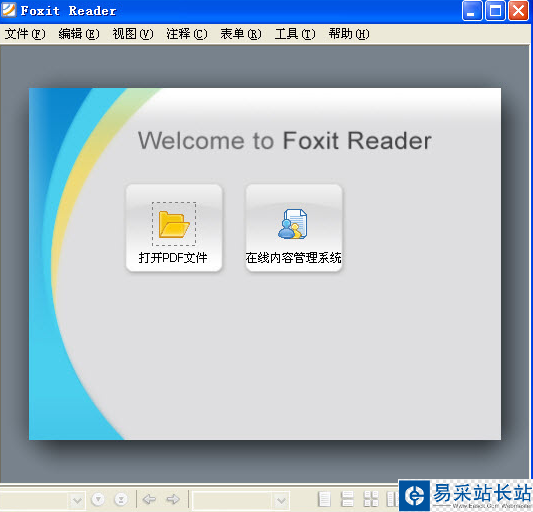
Task: Click the previous view left arrow
Action: pyautogui.click(x=149, y=499)
